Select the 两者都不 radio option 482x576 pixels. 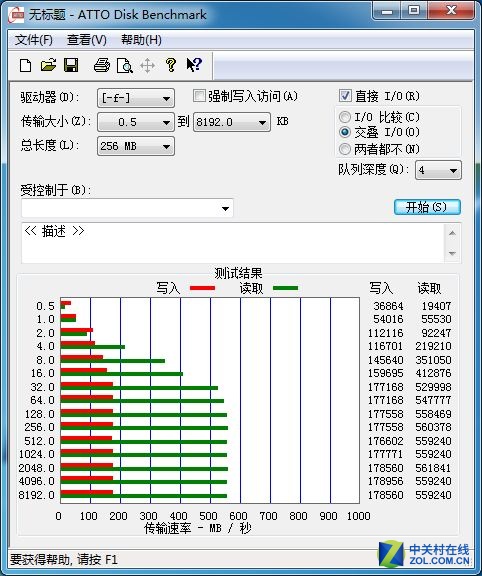tap(344, 149)
